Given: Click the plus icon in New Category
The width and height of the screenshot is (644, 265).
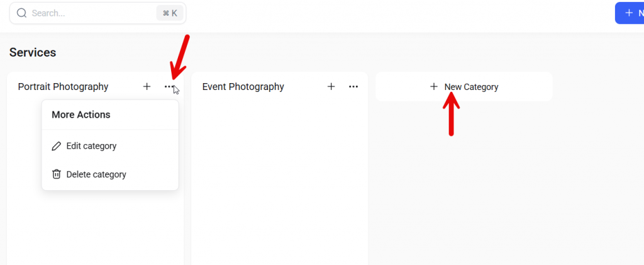Looking at the screenshot, I should pos(433,87).
